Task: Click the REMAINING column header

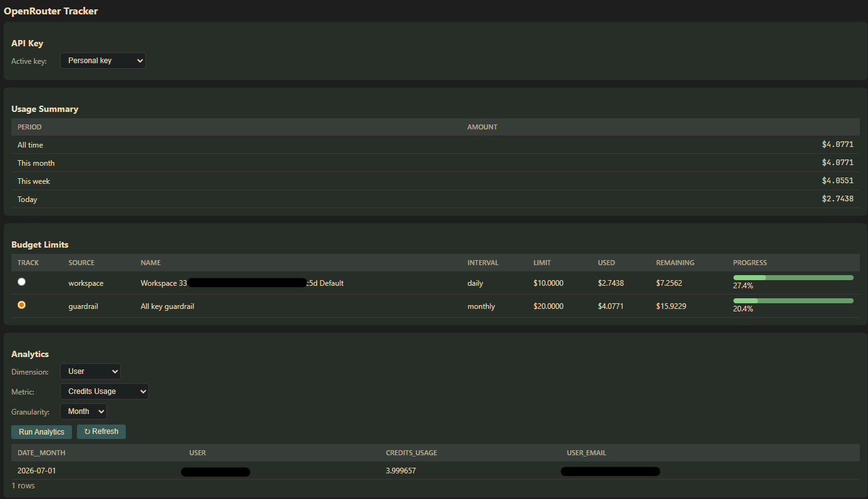Action: click(x=675, y=263)
